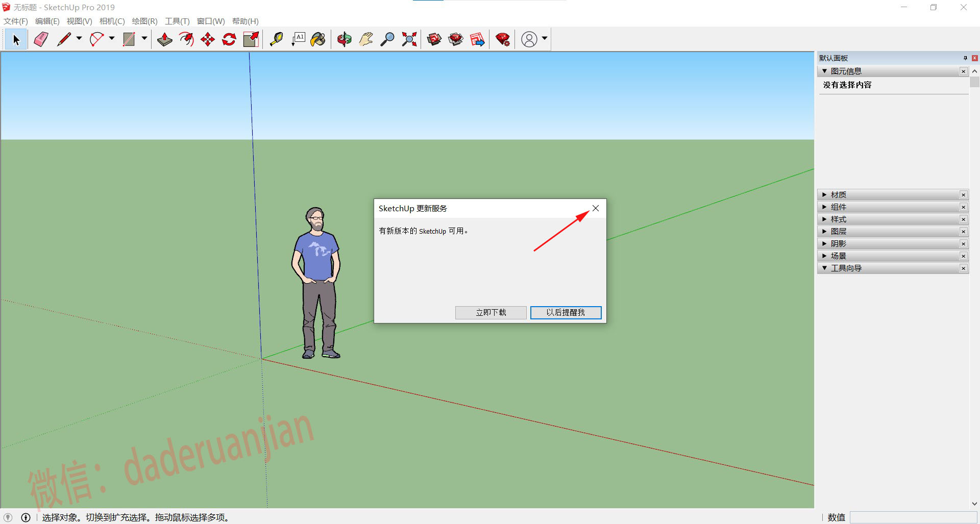
Task: Open the account dropdown arrow
Action: pos(545,38)
